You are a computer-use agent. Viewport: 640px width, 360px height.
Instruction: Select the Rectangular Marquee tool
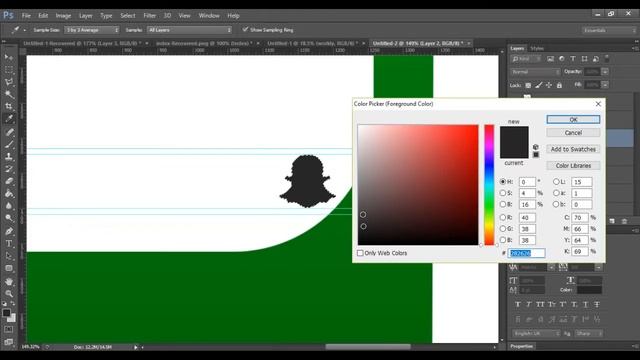coord(9,70)
